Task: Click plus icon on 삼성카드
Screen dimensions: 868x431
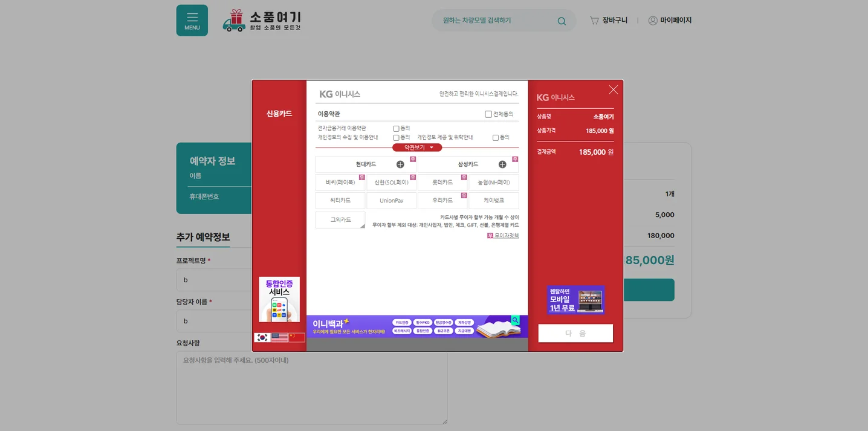Action: [x=502, y=164]
